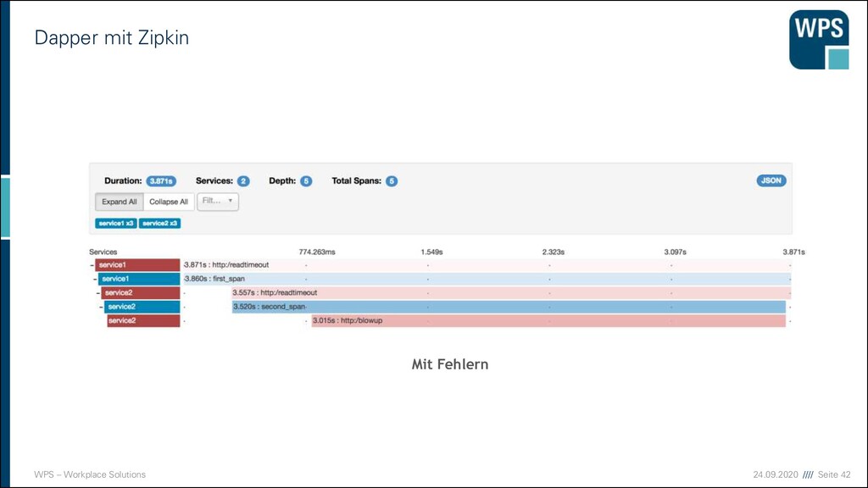Click the 1.549s time axis label

[x=431, y=252]
